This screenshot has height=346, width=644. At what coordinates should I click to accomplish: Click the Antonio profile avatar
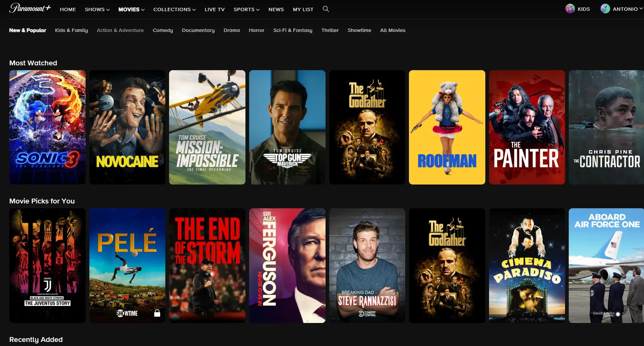click(x=605, y=9)
